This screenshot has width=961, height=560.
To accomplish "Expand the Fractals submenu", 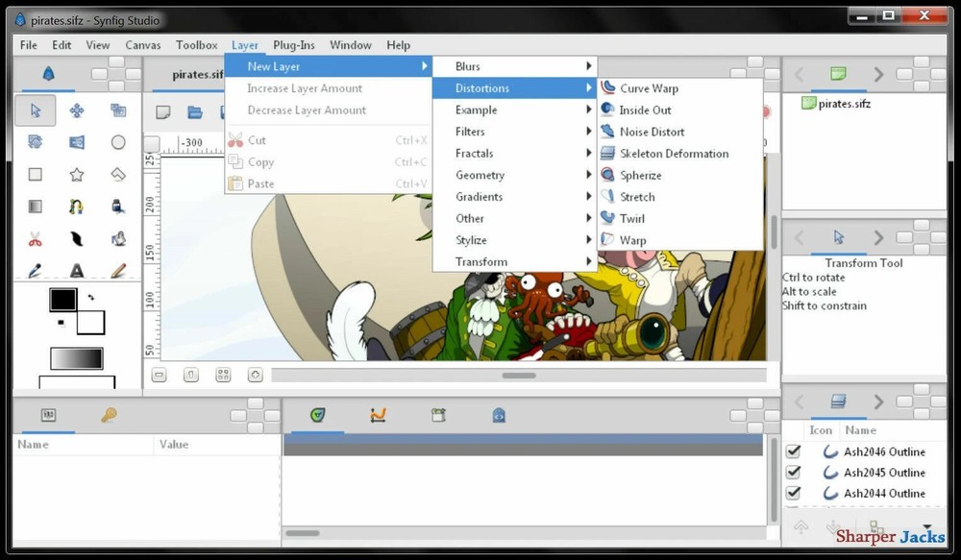I will [x=515, y=153].
